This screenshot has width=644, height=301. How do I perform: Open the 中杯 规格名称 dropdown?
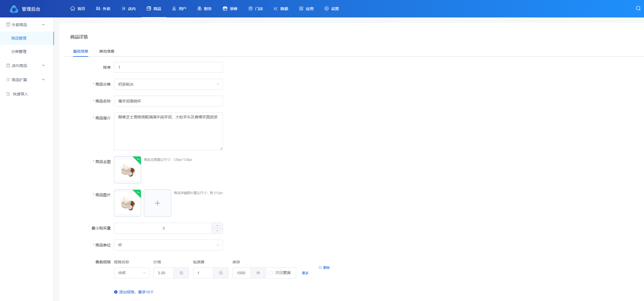click(131, 273)
